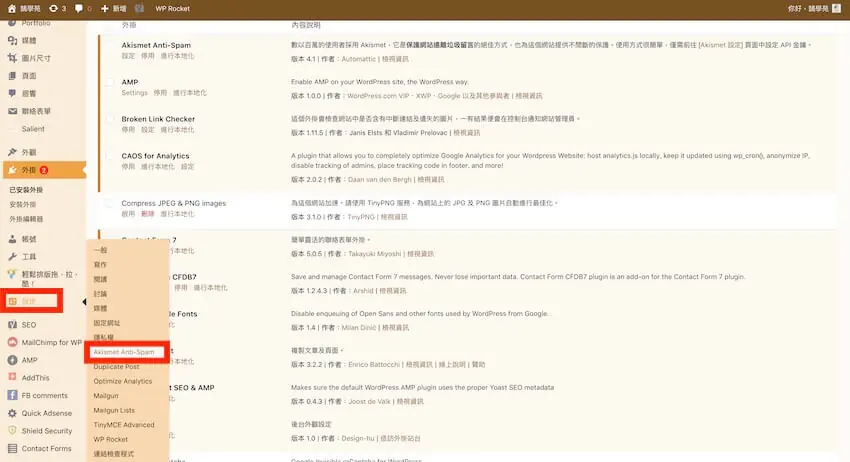Click the MailChimp for WP icon
Screen dimensions: 850x462
12,342
